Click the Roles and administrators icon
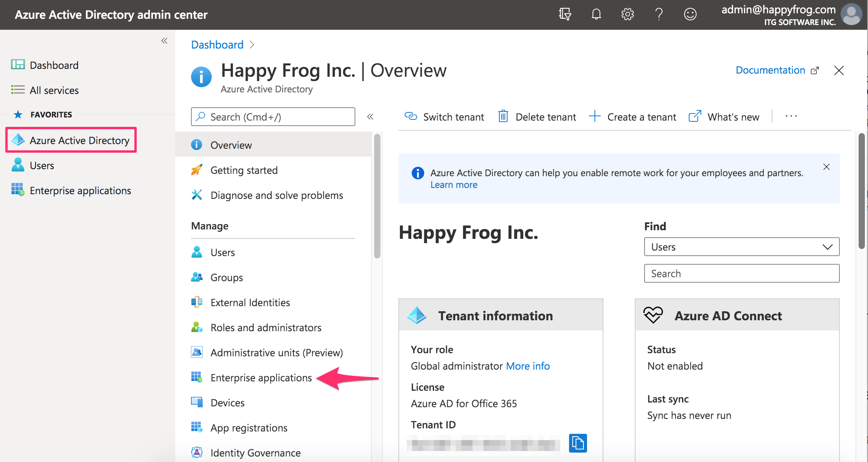This screenshot has width=868, height=462. pyautogui.click(x=196, y=327)
